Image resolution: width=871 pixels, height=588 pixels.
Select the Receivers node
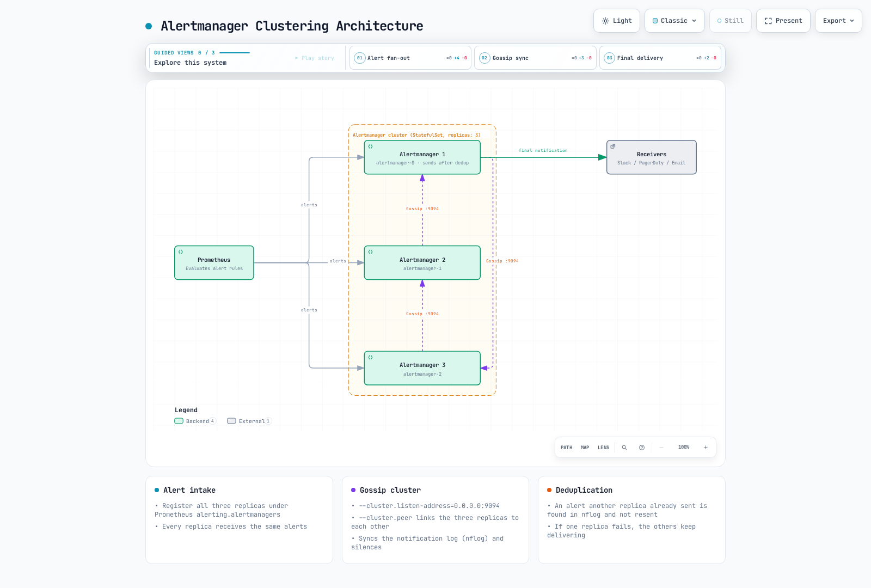pos(652,157)
